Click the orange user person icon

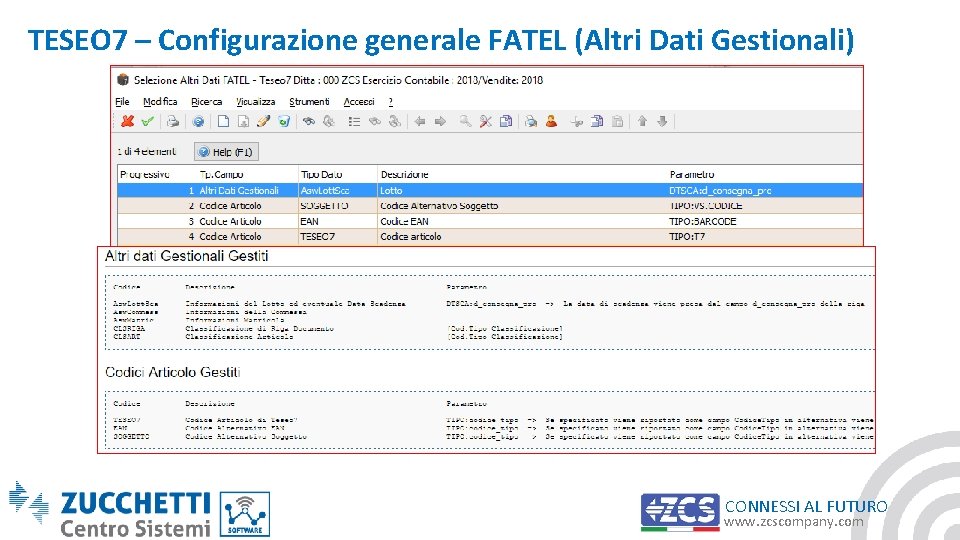pos(551,121)
